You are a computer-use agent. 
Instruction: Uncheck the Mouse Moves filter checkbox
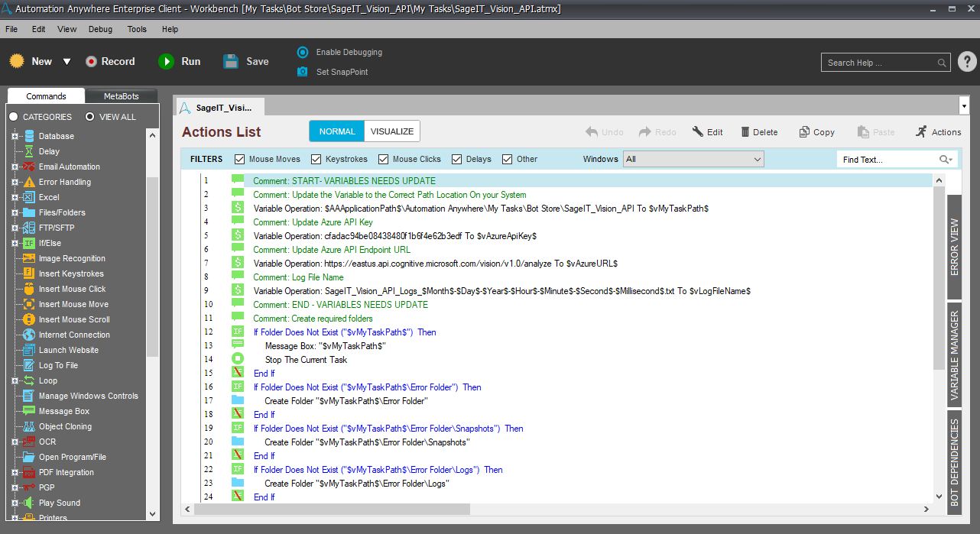point(240,159)
